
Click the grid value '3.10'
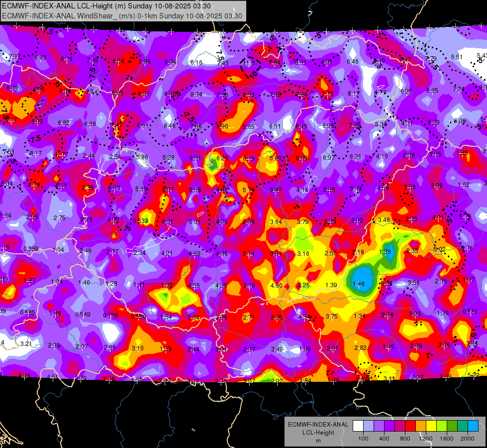(x=138, y=348)
